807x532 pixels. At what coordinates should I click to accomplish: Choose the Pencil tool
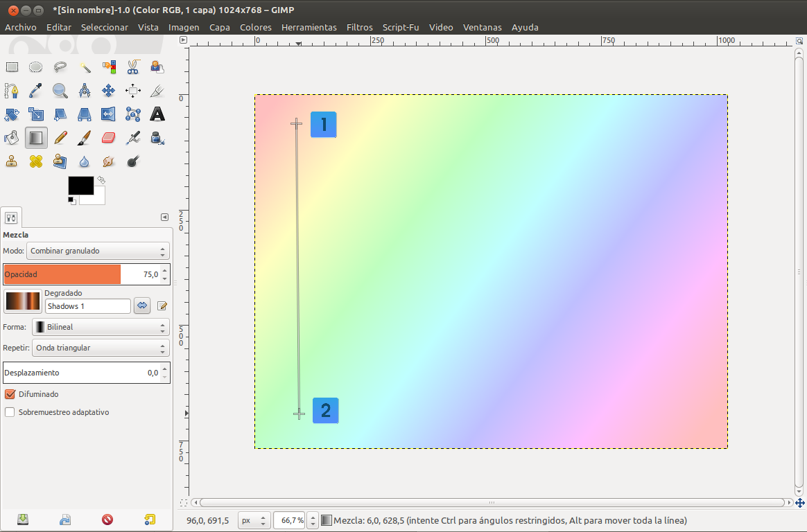tap(60, 138)
